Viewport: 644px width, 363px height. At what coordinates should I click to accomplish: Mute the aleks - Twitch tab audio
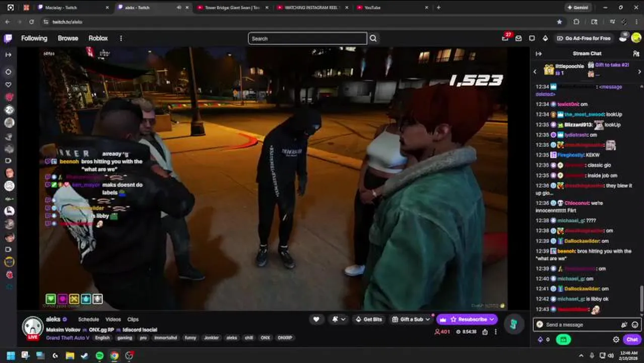click(179, 8)
